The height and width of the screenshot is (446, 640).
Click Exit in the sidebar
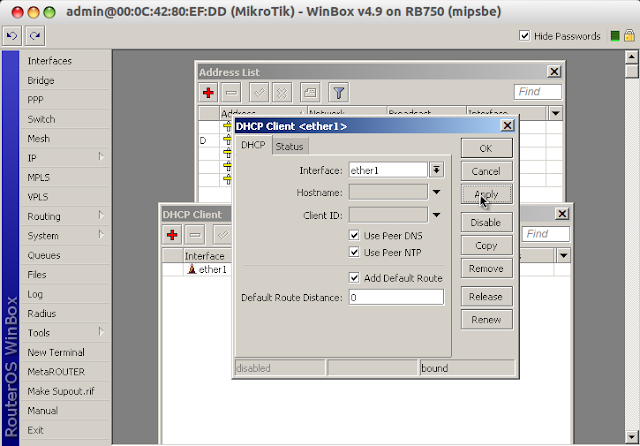point(65,430)
